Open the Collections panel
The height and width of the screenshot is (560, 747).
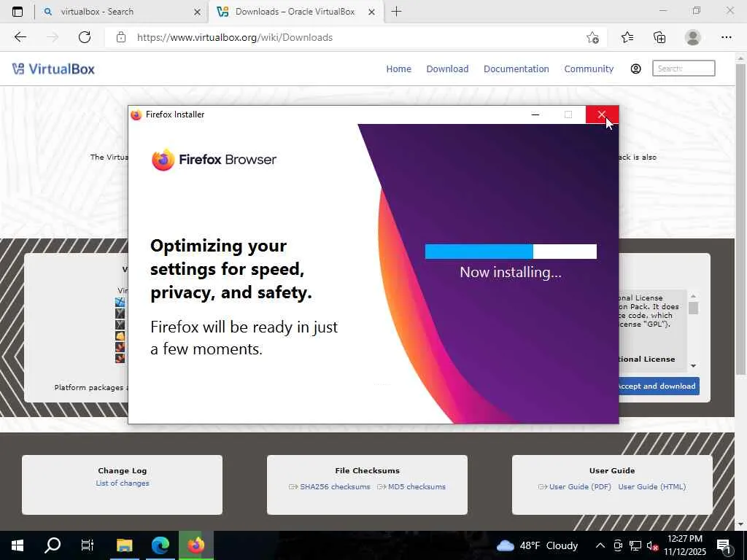(x=659, y=37)
